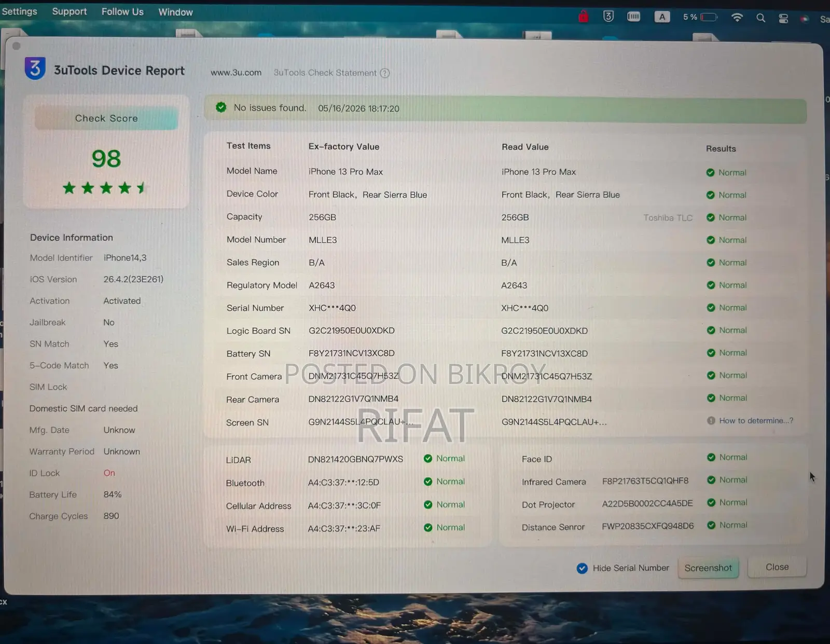Open the www.3u.com link
The height and width of the screenshot is (644, 830).
(236, 73)
